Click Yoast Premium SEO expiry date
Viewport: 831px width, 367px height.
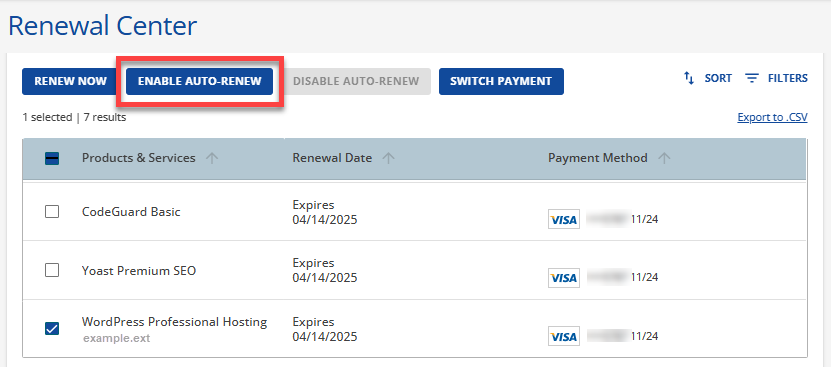325,278
